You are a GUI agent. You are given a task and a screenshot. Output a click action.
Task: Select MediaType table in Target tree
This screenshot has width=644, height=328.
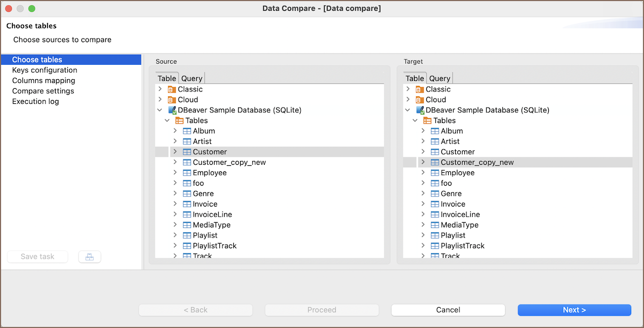[459, 225]
